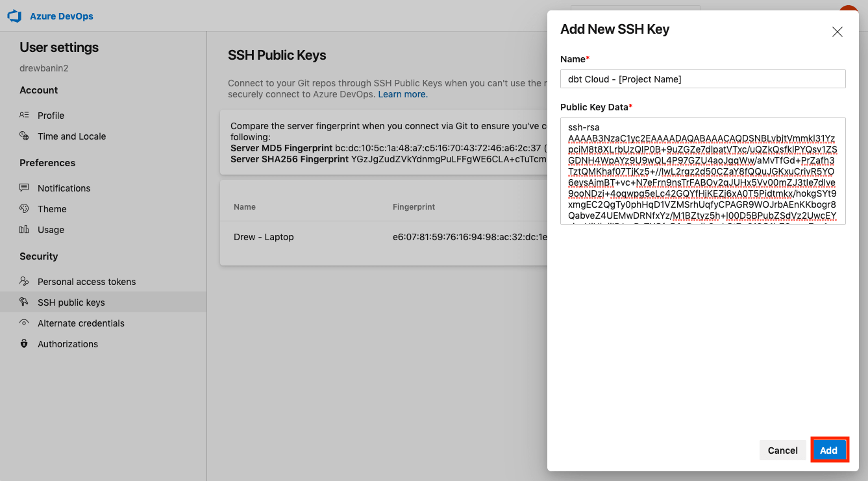Click the Authorizations lock icon
This screenshot has width=868, height=481.
click(24, 343)
